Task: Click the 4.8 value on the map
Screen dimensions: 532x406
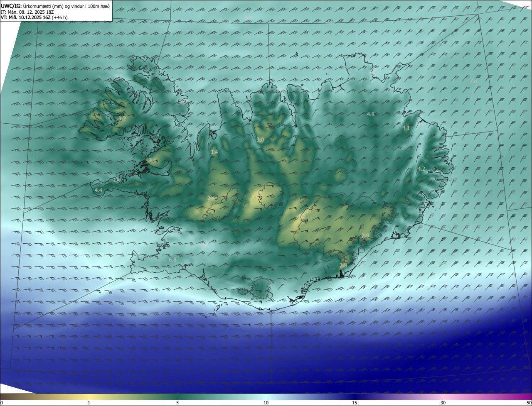Action: tap(371, 114)
